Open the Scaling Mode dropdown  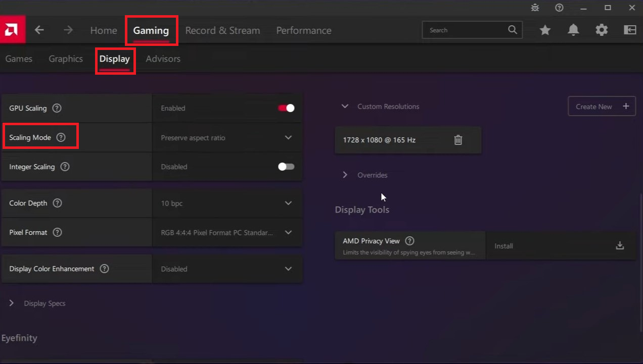227,137
